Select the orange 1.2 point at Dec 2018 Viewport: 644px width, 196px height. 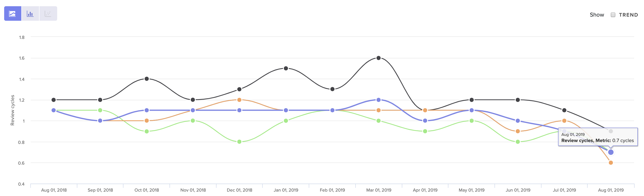tap(239, 100)
